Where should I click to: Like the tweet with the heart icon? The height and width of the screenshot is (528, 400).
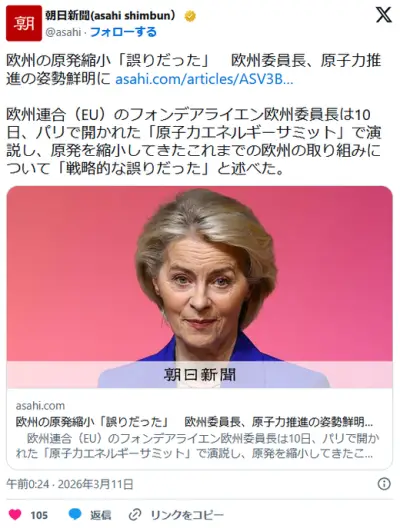pos(14,515)
